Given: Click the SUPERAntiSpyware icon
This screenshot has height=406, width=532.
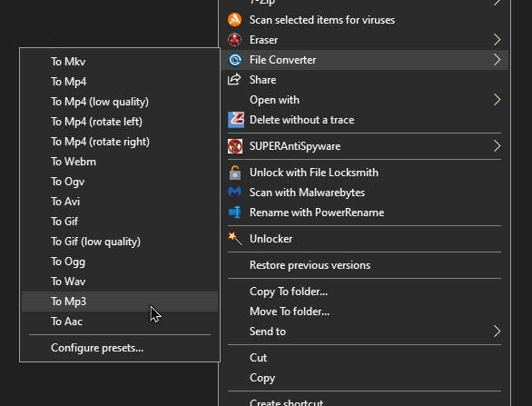Looking at the screenshot, I should (235, 146).
